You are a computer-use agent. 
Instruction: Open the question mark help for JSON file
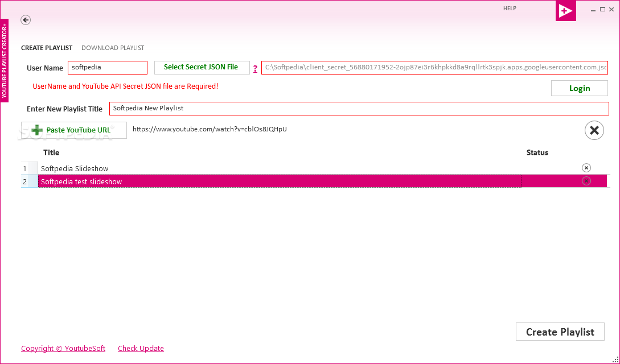[255, 69]
